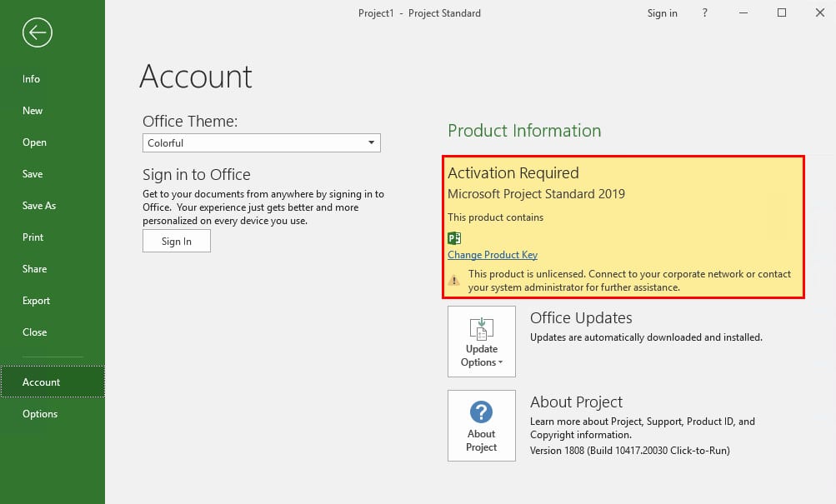Click the unlicensed product warning icon
Viewport: 836px width, 504px height.
[x=453, y=280]
